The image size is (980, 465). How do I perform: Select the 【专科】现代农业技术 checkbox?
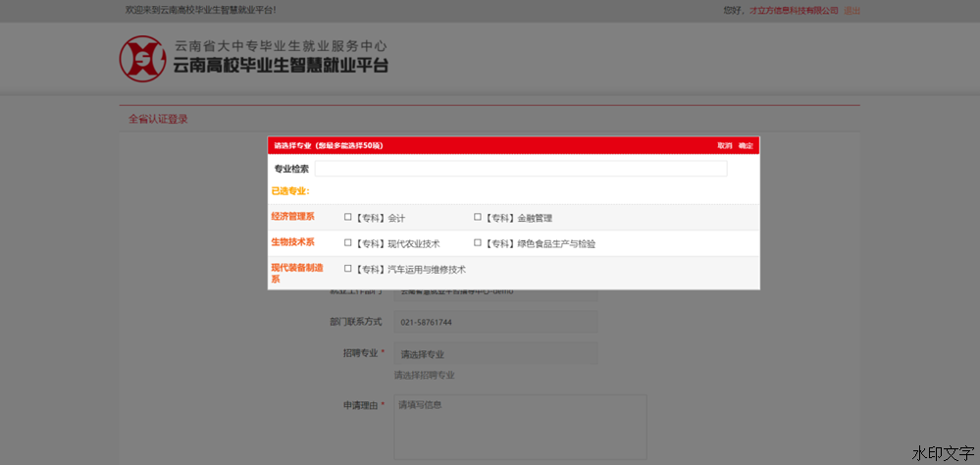click(348, 242)
